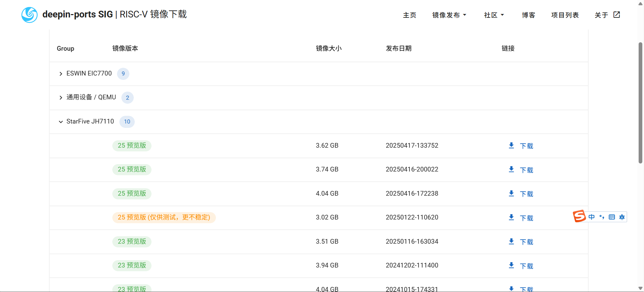The width and height of the screenshot is (644, 292).
Task: Open 博客 from the navigation bar
Action: coord(528,15)
